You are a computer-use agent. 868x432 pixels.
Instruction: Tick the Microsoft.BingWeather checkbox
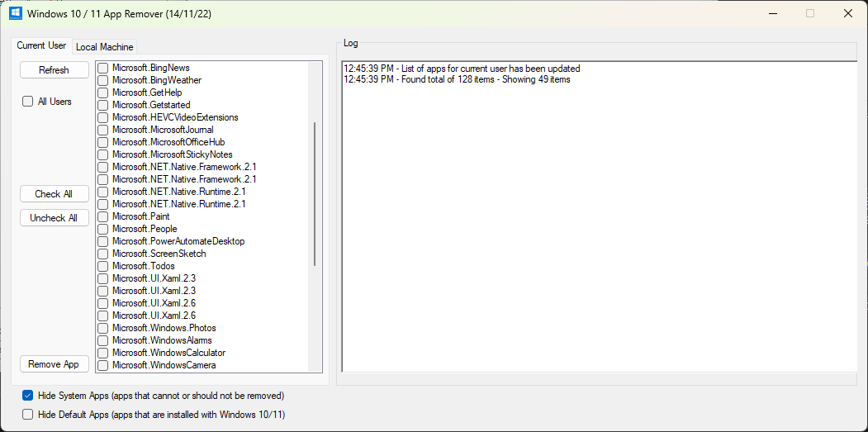[x=103, y=80]
